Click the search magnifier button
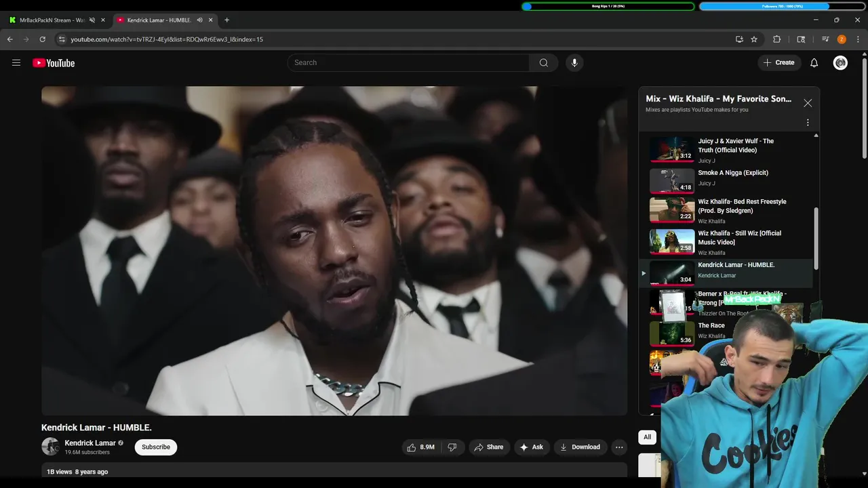868x488 pixels. click(543, 63)
